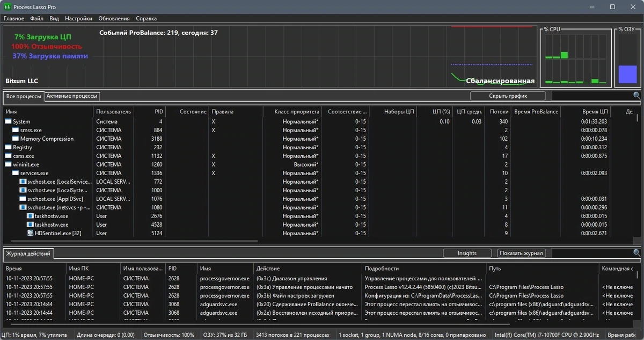
Task: Sort by the Правила column header
Action: point(236,112)
